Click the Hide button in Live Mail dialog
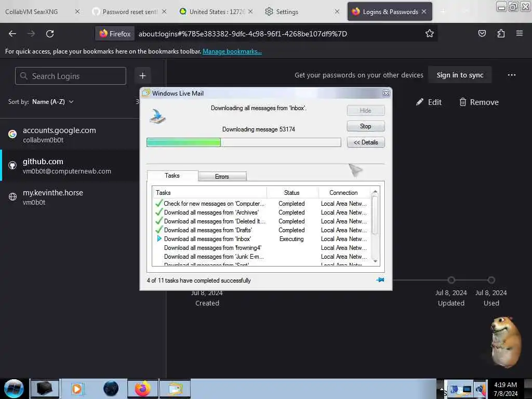 (x=366, y=110)
